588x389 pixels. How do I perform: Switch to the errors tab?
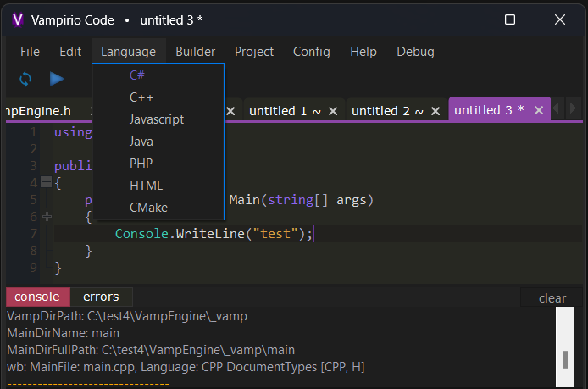pos(101,297)
